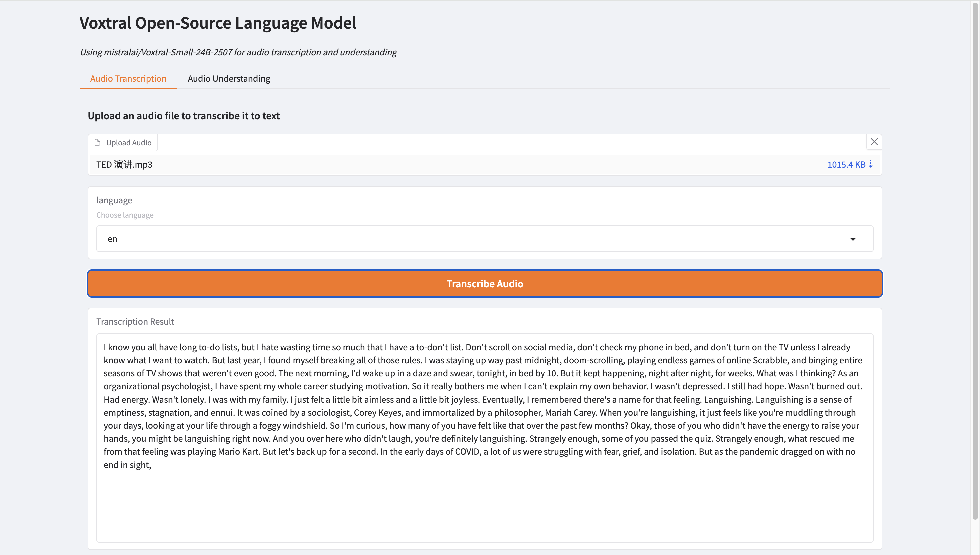Viewport: 980px width, 555px height.
Task: Select the Audio Transcription tab
Action: (x=128, y=78)
